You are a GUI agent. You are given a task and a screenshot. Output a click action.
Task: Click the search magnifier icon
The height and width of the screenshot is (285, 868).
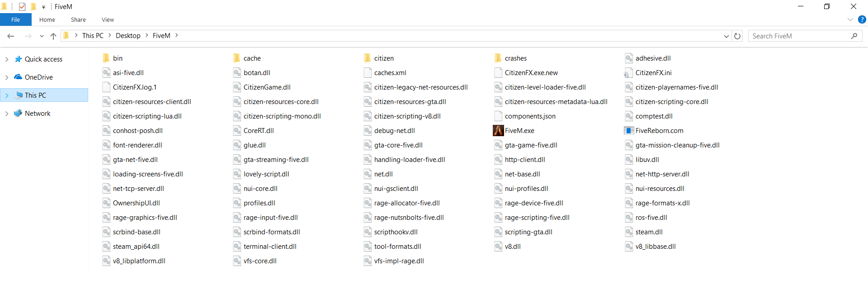(x=854, y=36)
